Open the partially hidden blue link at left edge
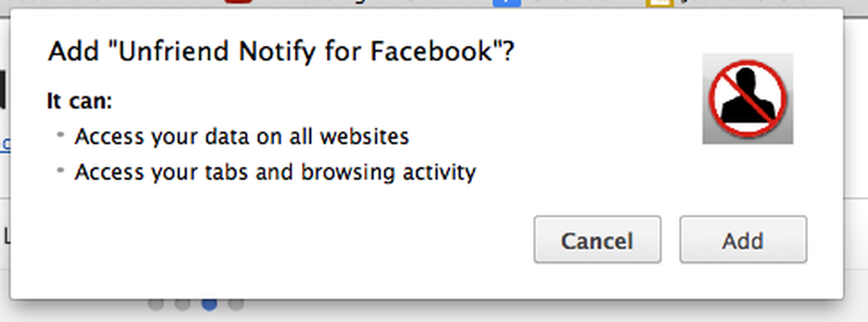 point(5,144)
